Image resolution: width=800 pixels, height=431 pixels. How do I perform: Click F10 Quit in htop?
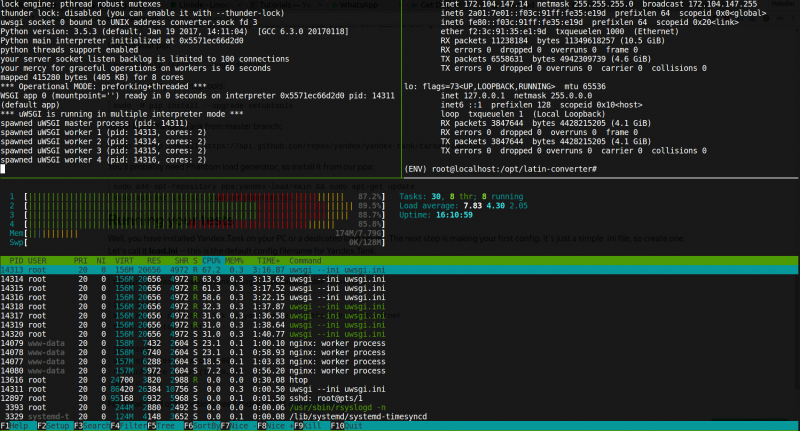coord(348,426)
